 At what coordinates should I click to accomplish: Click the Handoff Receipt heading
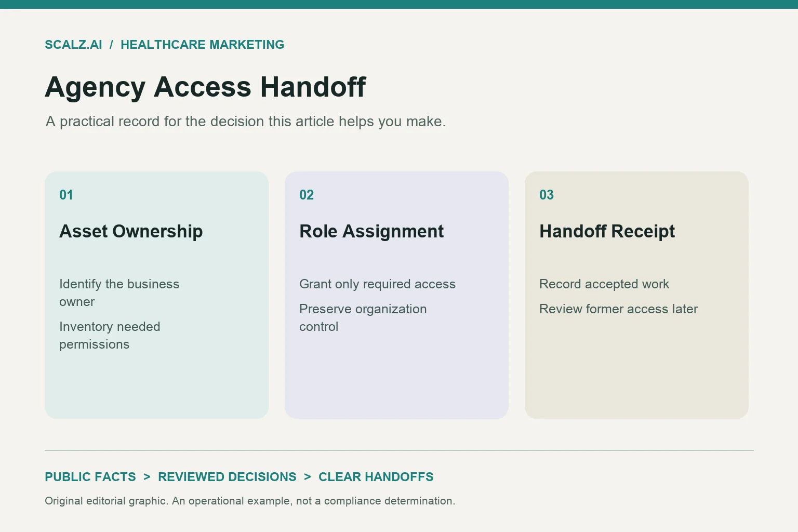coord(607,231)
